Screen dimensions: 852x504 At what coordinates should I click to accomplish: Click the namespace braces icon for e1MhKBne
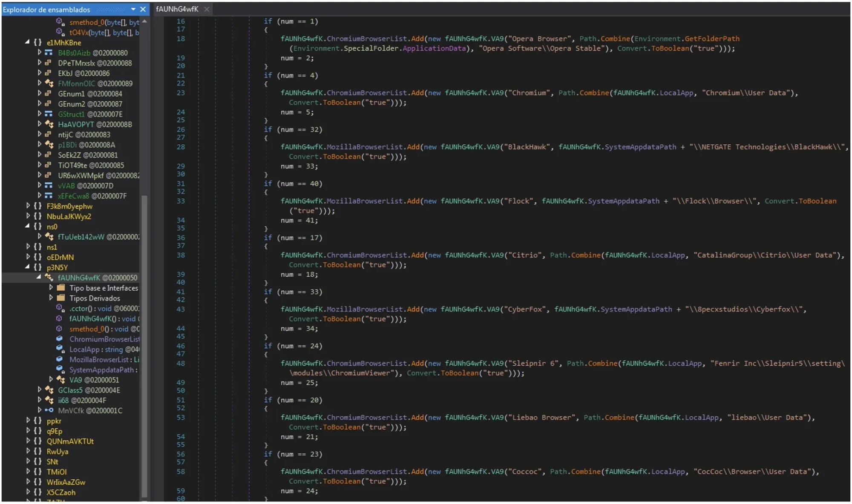37,43
